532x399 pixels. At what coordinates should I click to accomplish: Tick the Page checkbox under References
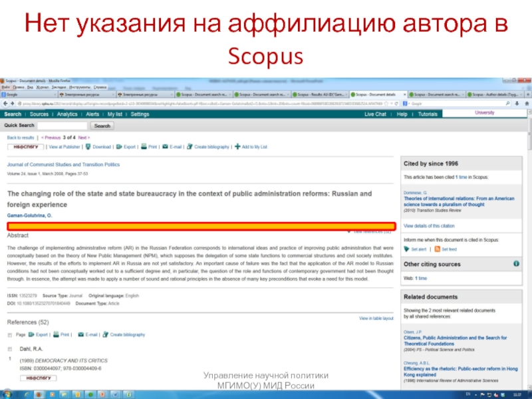10,335
